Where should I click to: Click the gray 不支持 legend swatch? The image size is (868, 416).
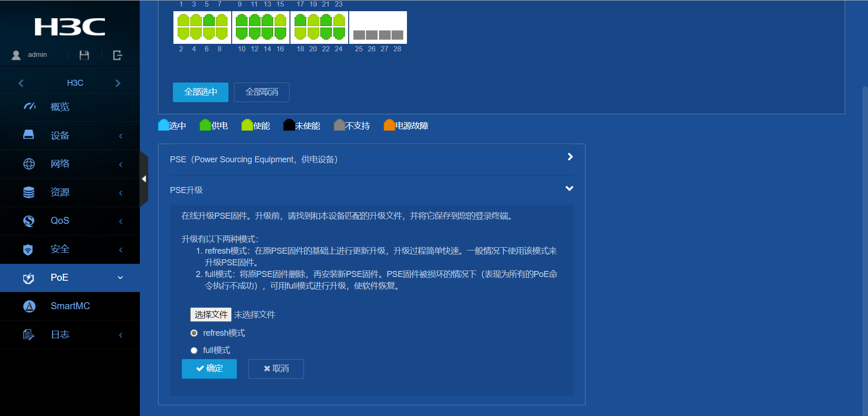click(339, 125)
